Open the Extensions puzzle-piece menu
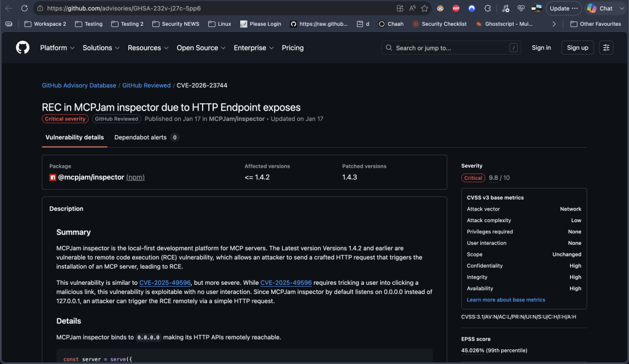Viewport: 629px width, 364px height. (x=487, y=8)
